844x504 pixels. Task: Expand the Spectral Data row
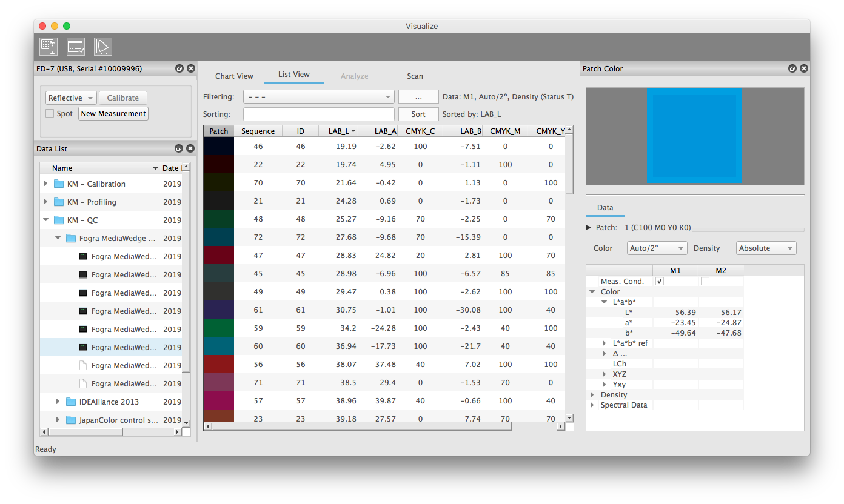tap(592, 405)
